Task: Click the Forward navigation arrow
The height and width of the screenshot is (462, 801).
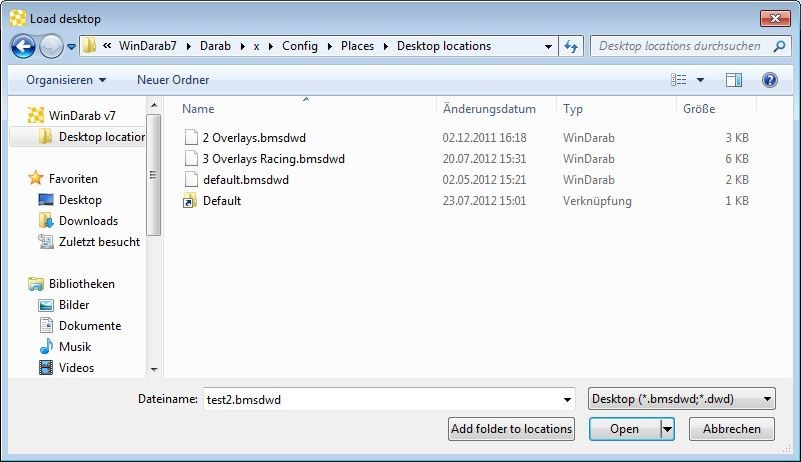Action: [51, 47]
